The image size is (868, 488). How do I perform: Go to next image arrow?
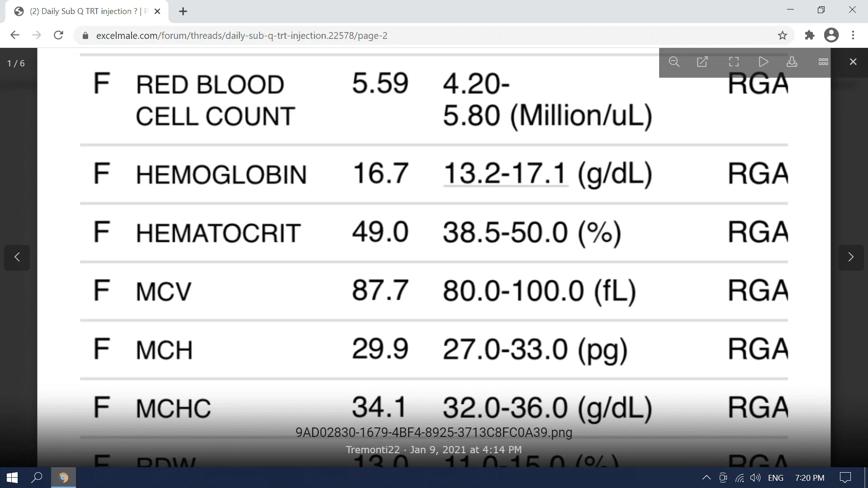click(x=851, y=257)
